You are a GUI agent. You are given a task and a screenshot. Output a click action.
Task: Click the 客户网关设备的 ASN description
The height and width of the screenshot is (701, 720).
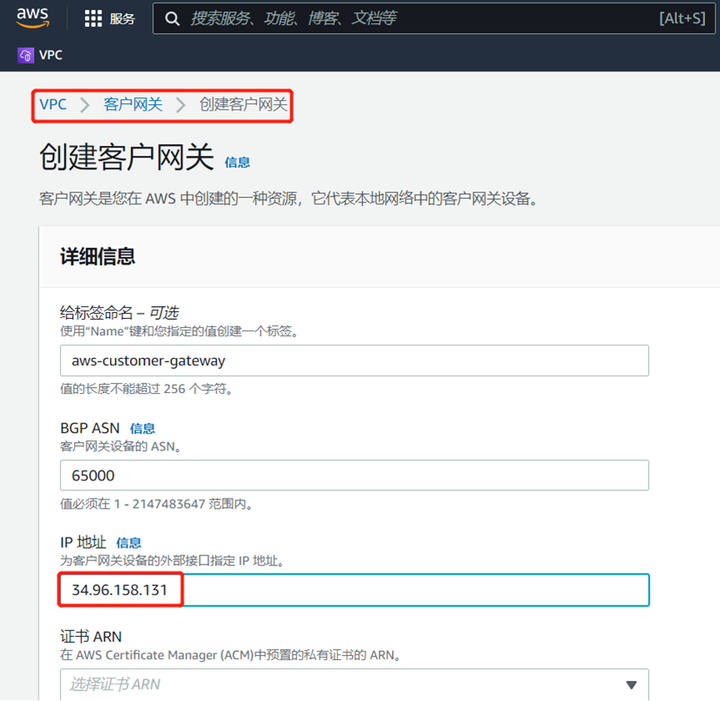[120, 447]
